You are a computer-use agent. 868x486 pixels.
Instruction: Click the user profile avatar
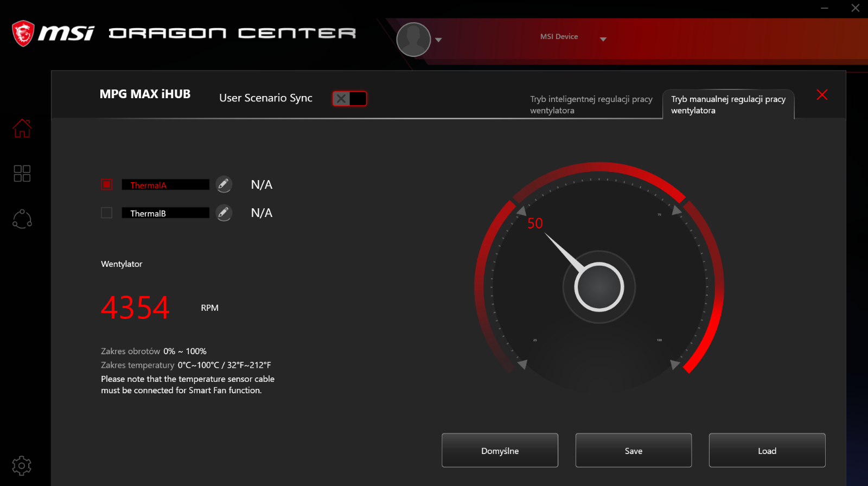(413, 40)
